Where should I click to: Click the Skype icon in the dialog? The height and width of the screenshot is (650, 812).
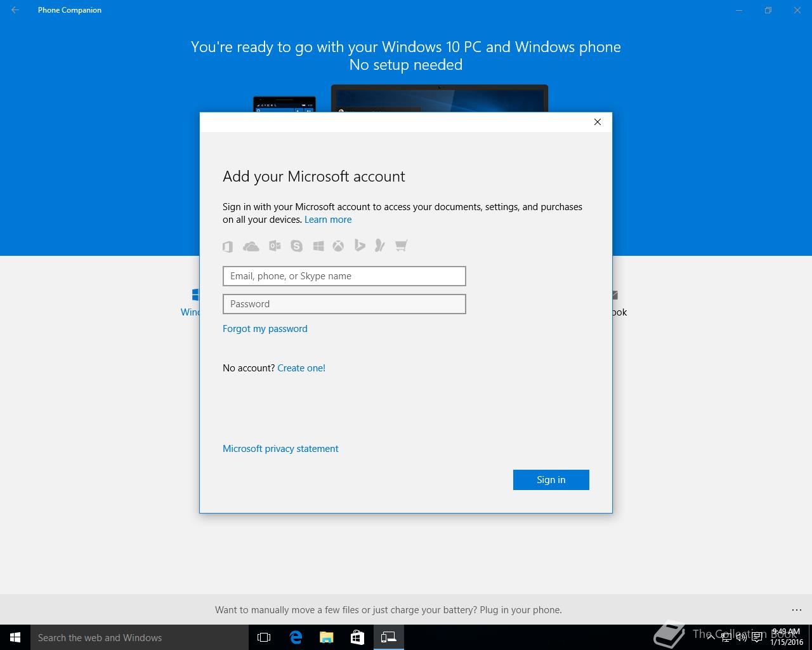point(296,246)
